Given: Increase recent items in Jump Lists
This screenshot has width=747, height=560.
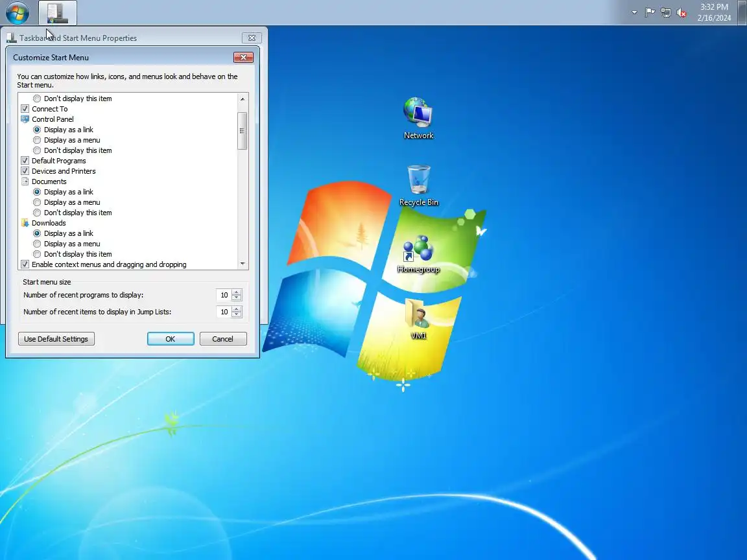Looking at the screenshot, I should pyautogui.click(x=237, y=309).
